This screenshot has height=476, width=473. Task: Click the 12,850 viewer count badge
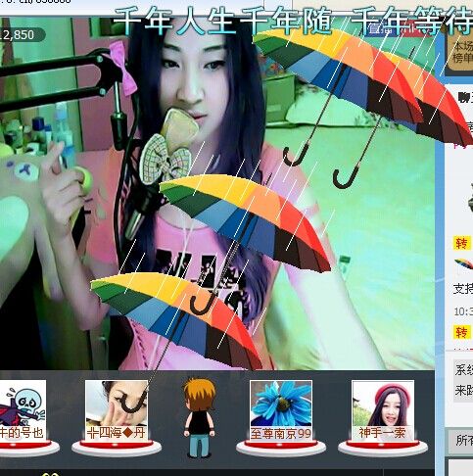tap(21, 35)
